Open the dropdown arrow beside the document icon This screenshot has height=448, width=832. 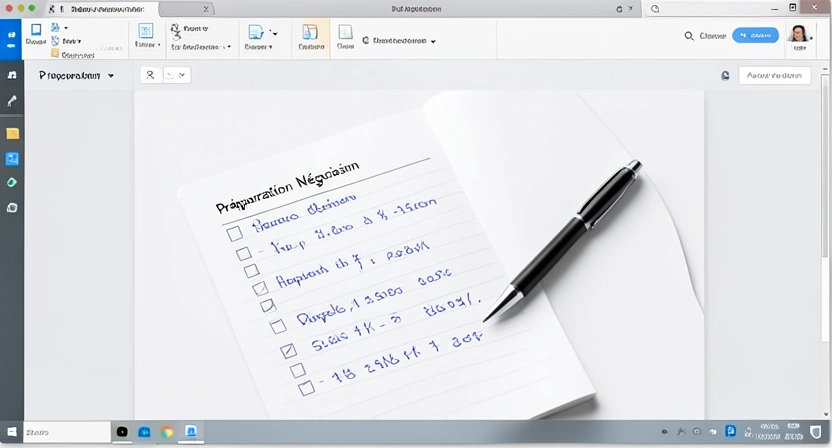click(274, 33)
